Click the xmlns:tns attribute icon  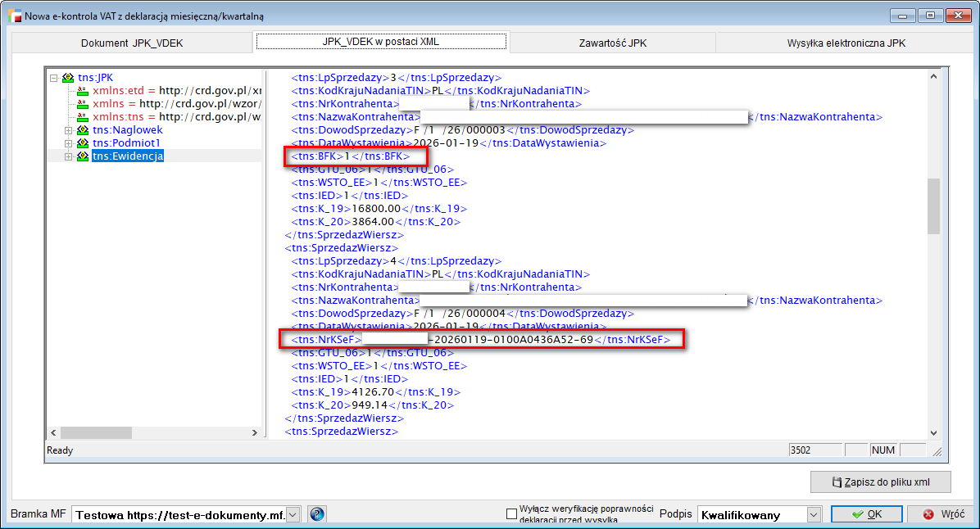point(82,117)
